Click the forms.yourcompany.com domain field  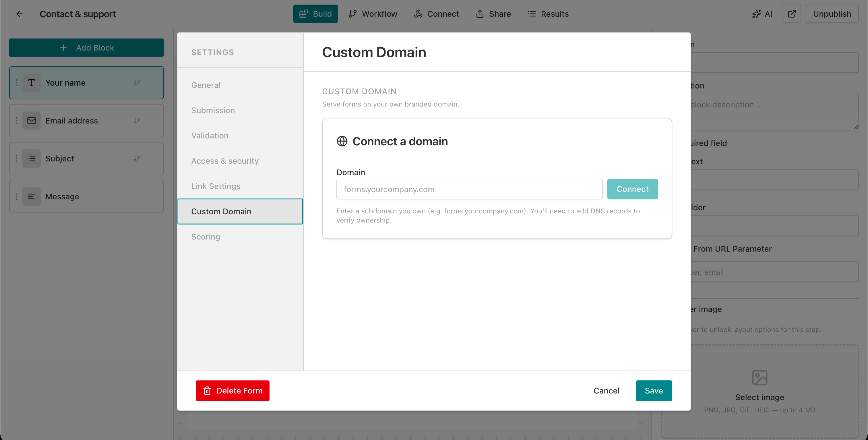[x=469, y=189]
